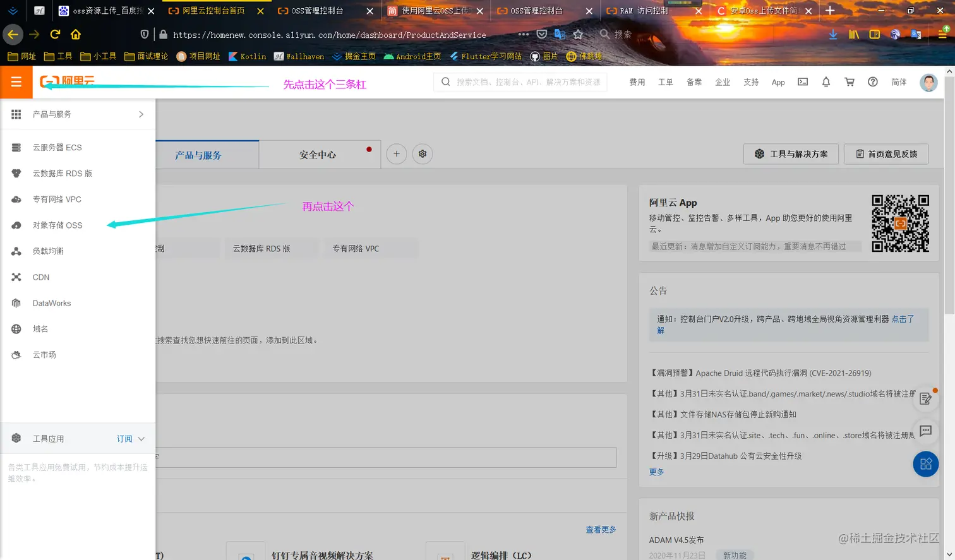
Task: Select 对象存储 OSS in the sidebar
Action: click(x=58, y=225)
